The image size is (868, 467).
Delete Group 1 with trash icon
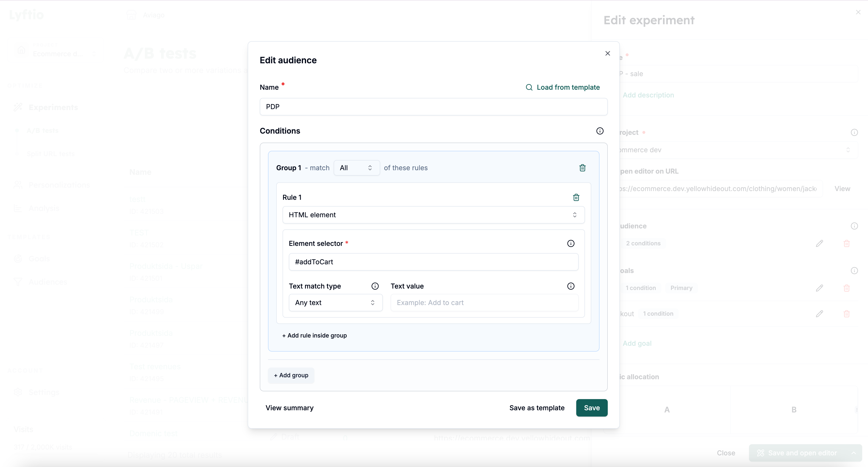(582, 168)
